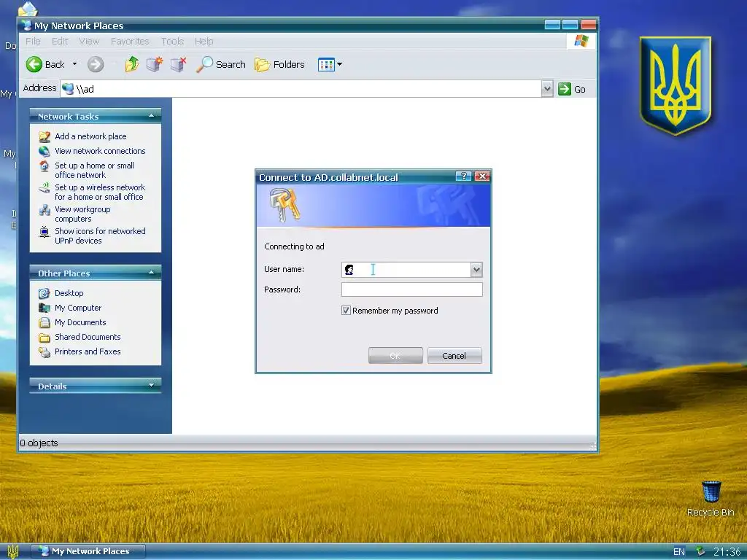Open the Back history dropdown arrow
The height and width of the screenshot is (560, 747).
pos(75,64)
